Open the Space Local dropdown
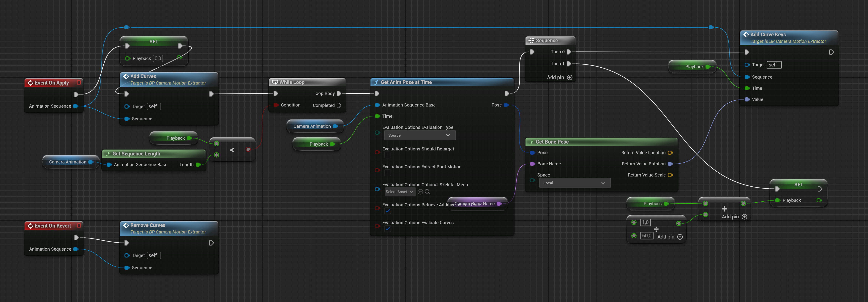The height and width of the screenshot is (302, 868). coord(575,183)
